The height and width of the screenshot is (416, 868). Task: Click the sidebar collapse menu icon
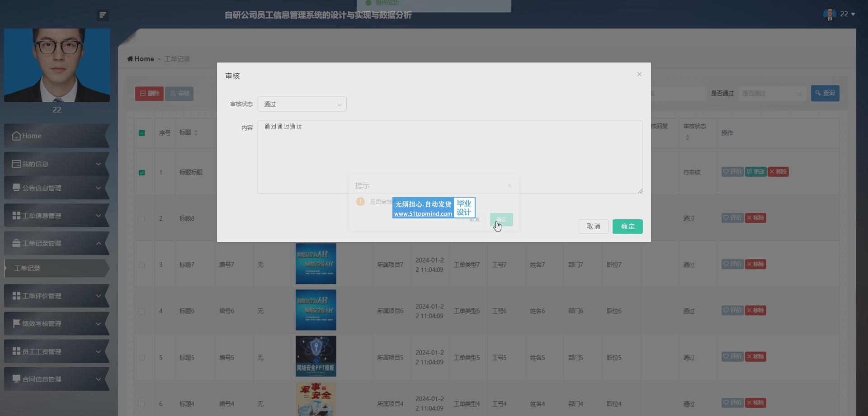point(103,15)
